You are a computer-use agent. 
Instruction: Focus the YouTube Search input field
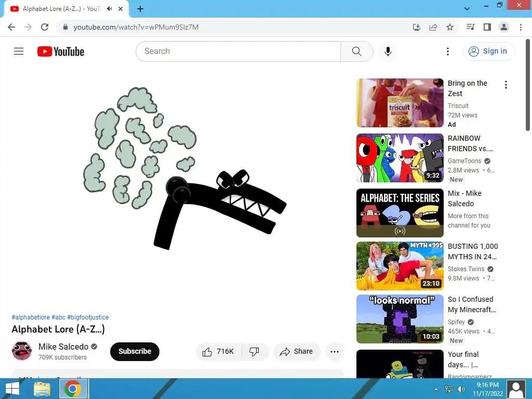click(238, 51)
